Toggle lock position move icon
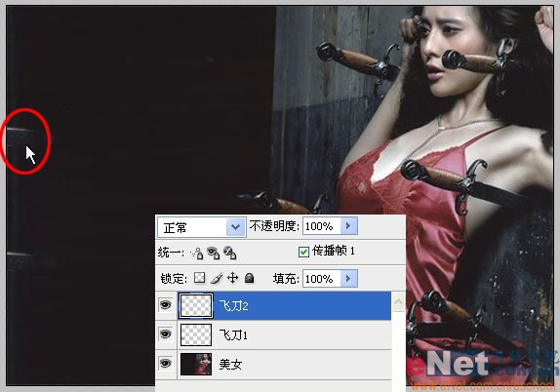560x392 pixels. [x=233, y=278]
